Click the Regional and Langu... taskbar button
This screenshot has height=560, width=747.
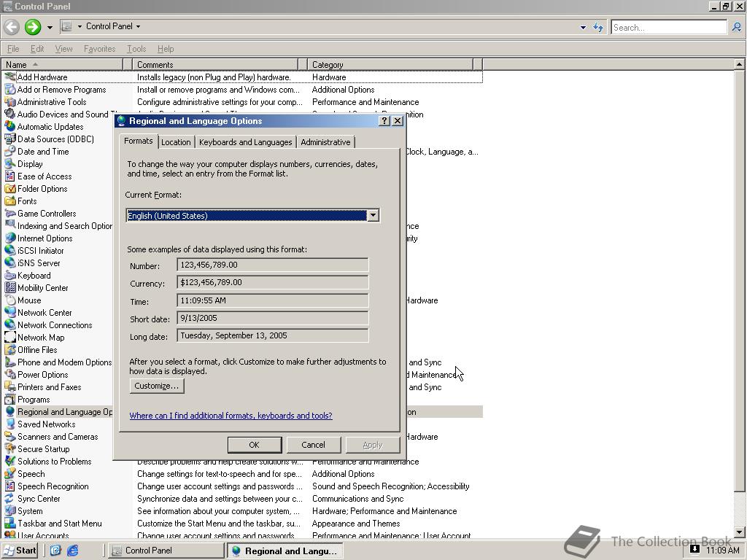[285, 551]
